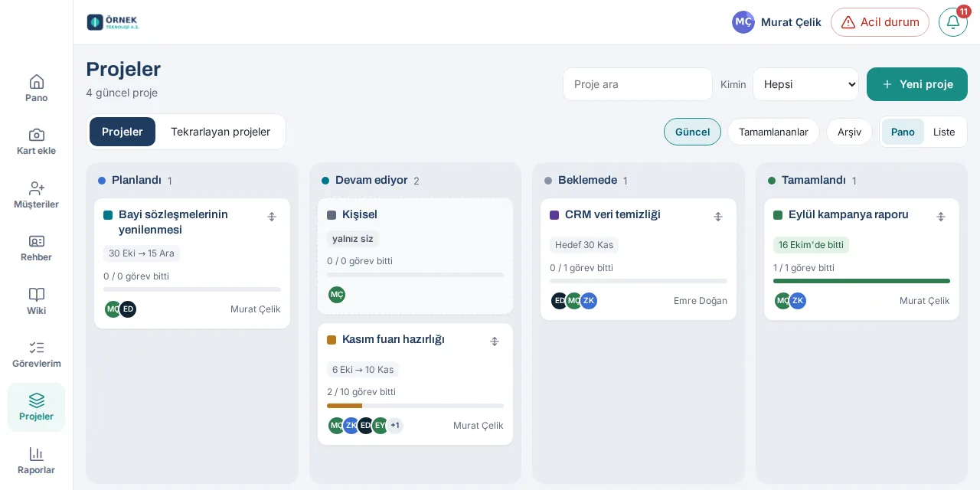This screenshot has width=980, height=490.
Task: Click the Örnek Teknoloji logo
Action: pos(113,22)
